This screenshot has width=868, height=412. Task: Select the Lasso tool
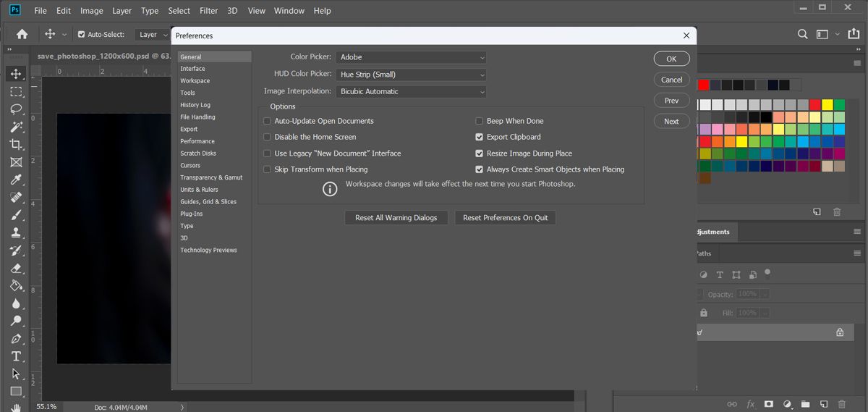tap(16, 109)
